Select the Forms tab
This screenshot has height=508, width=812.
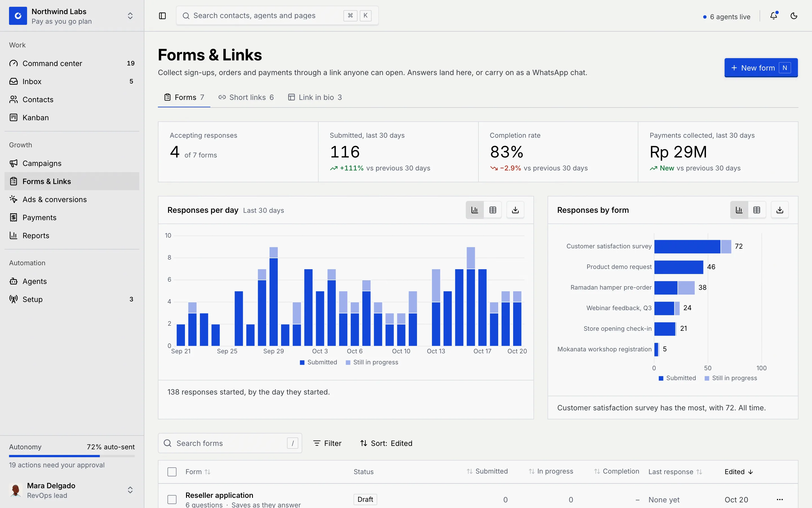(184, 97)
